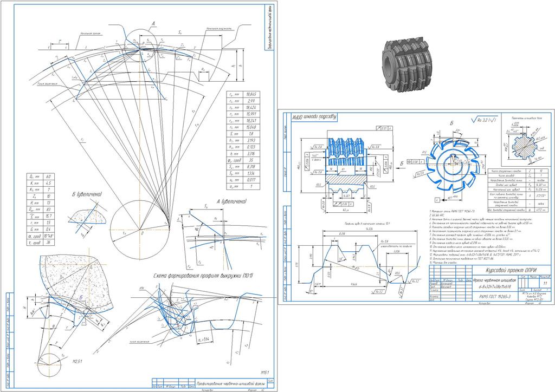Image resolution: width=555 pixels, height=392 pixels.
Task: Select the "36" value in the τ row
Action: [x=48, y=243]
